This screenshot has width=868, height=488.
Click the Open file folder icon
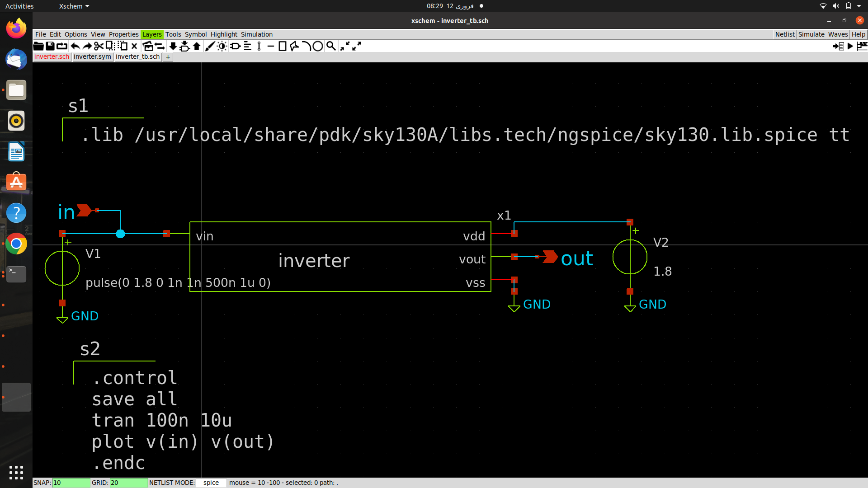click(38, 46)
